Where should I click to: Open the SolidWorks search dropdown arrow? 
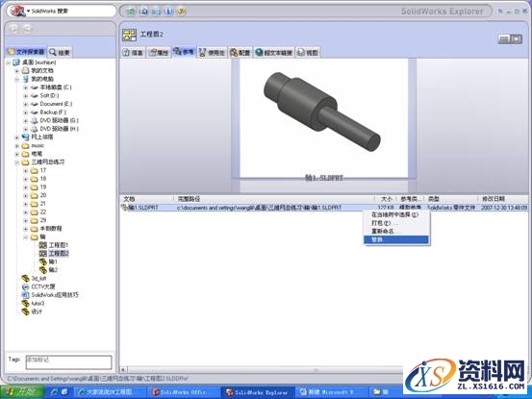[x=28, y=12]
